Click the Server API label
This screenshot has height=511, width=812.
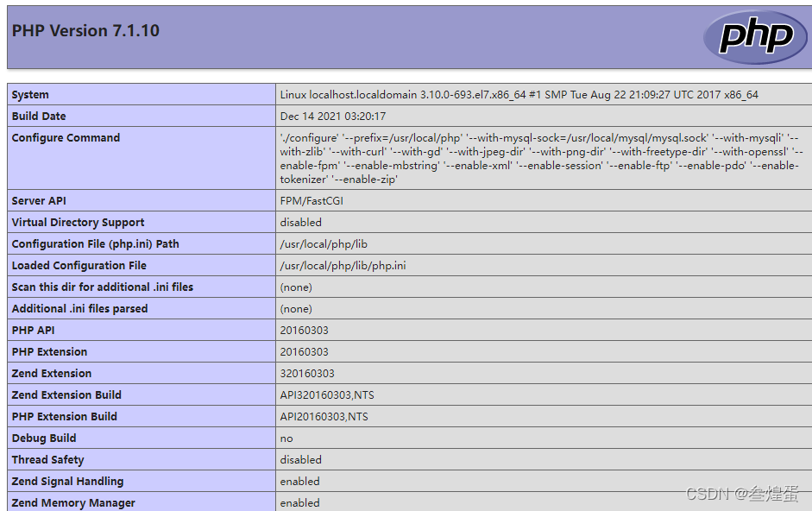click(x=41, y=200)
